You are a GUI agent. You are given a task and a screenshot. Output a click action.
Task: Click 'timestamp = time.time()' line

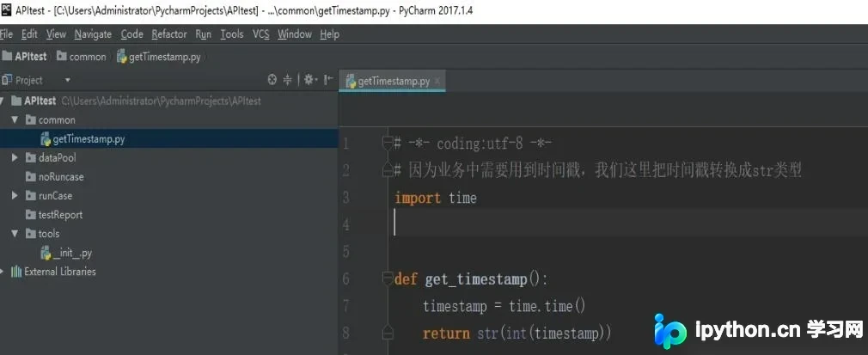pos(504,306)
